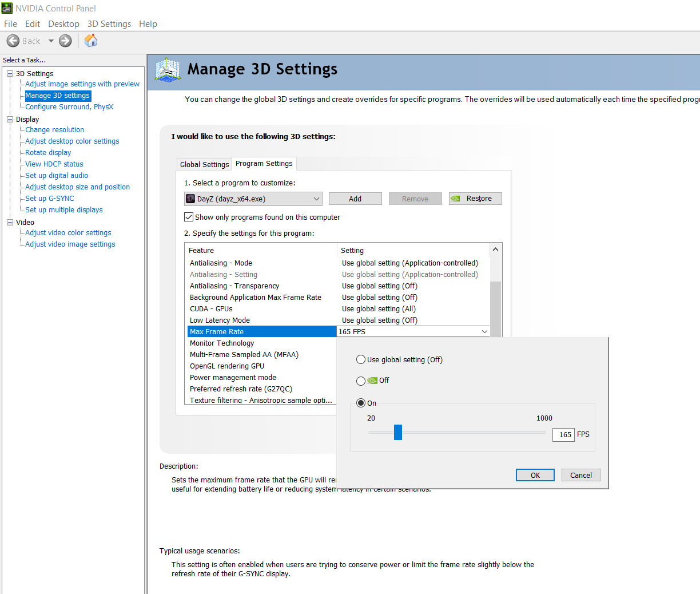700x594 pixels.
Task: Open Adjust video color settings
Action: coord(68,232)
